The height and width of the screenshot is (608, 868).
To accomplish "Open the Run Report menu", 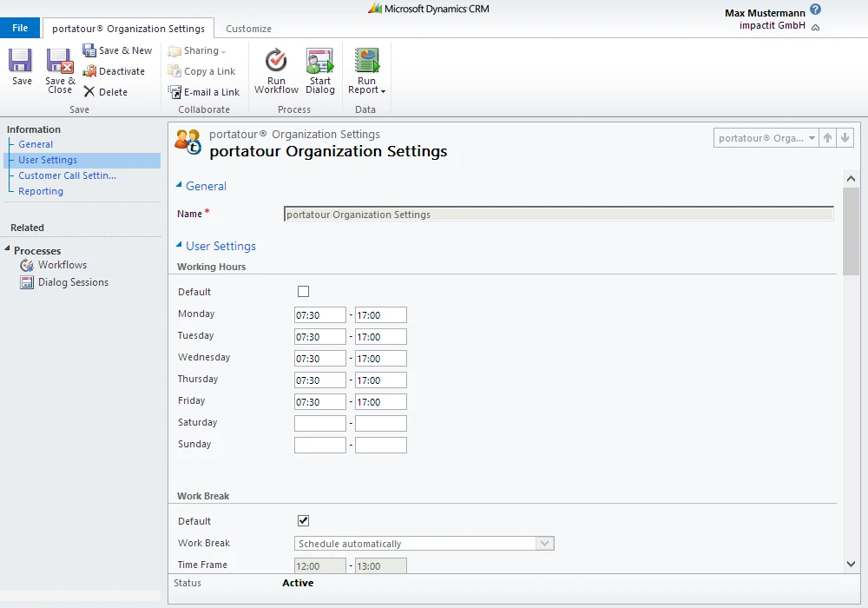I will pyautogui.click(x=366, y=71).
